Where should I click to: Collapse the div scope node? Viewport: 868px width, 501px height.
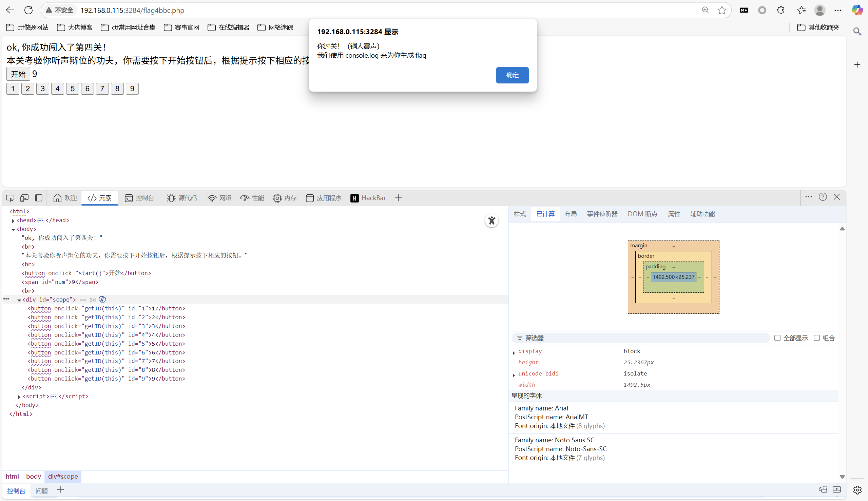[x=19, y=300]
